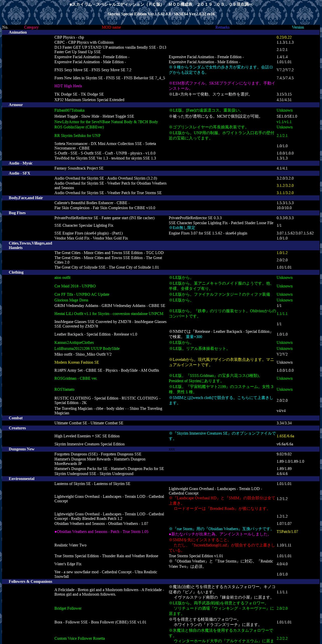Click the 'Body,Face,and Hair' category header
This screenshot has width=322, height=644.
tap(26, 198)
